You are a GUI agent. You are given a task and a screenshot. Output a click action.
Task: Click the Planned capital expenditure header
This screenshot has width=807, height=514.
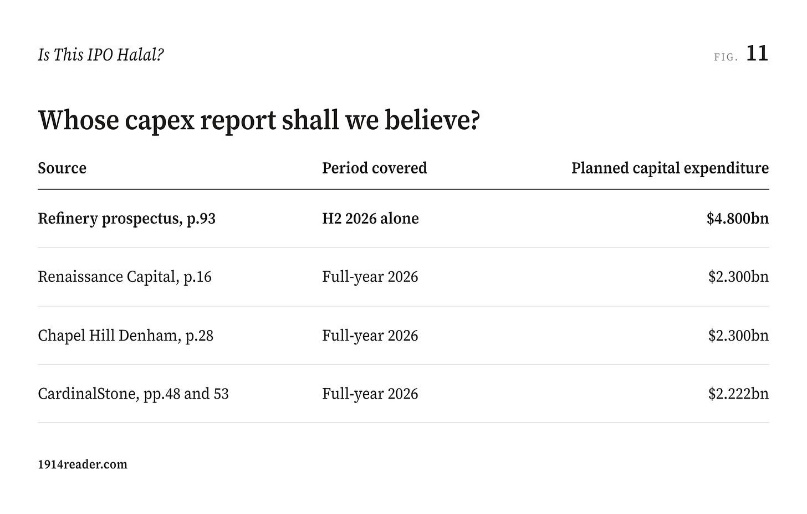[670, 168]
